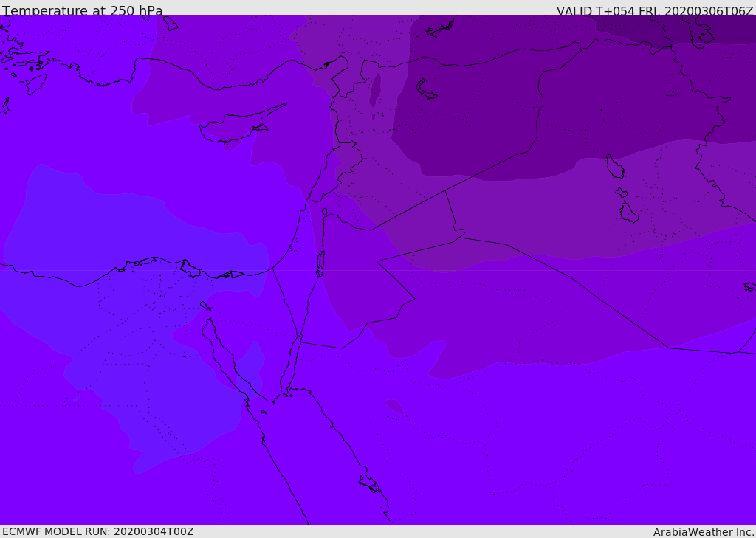Click the 'ArabiaWeather Inc' credit text
756x538 pixels.
click(703, 532)
